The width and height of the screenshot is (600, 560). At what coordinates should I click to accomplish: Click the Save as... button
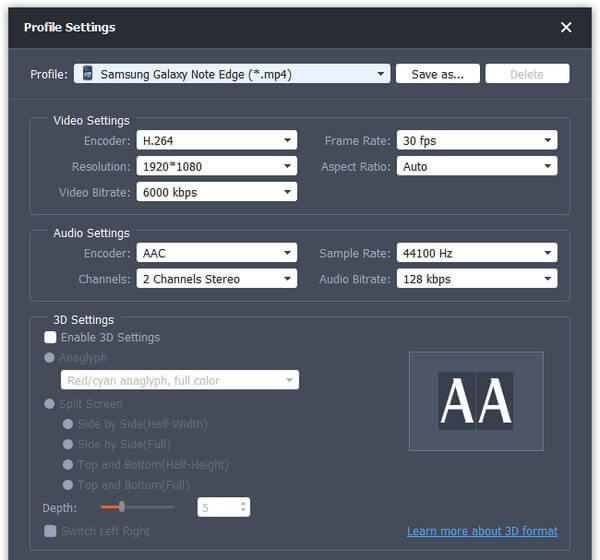[438, 74]
